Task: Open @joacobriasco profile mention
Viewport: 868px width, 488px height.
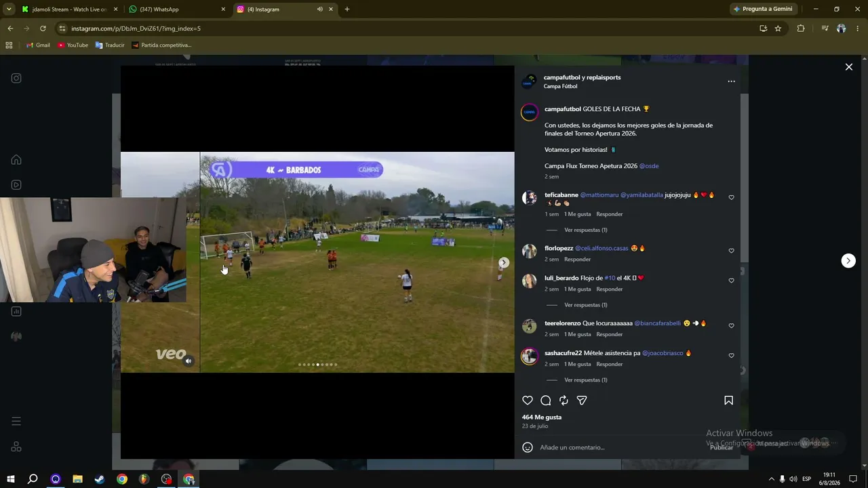Action: (663, 353)
